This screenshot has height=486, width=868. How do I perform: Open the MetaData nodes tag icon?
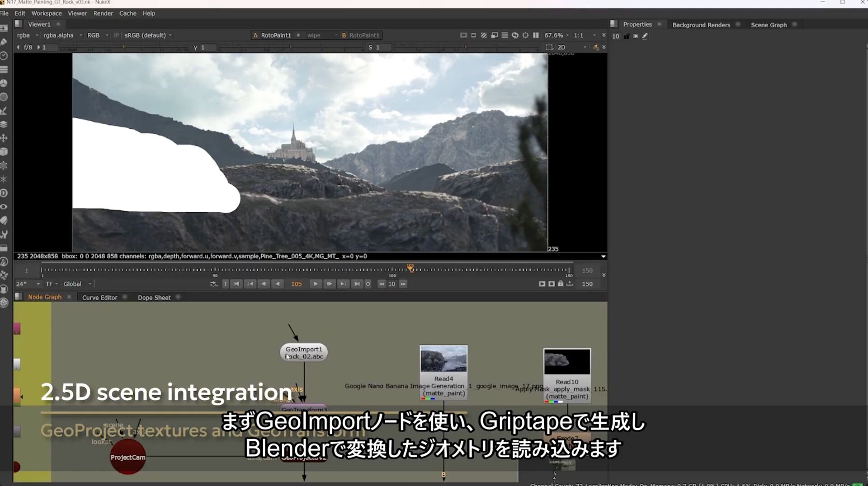point(4,220)
